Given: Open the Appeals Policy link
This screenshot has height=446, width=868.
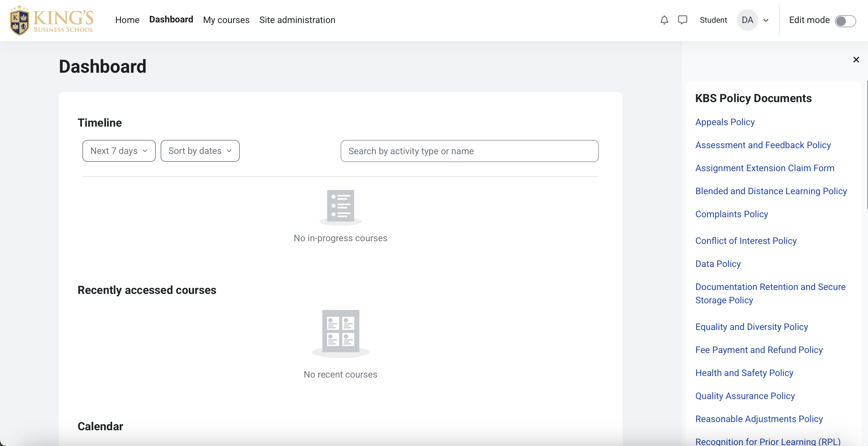Looking at the screenshot, I should (x=724, y=122).
